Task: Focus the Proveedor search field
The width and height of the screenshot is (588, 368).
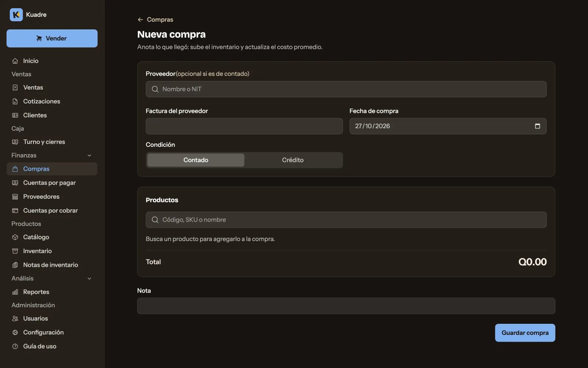Action: tap(346, 89)
